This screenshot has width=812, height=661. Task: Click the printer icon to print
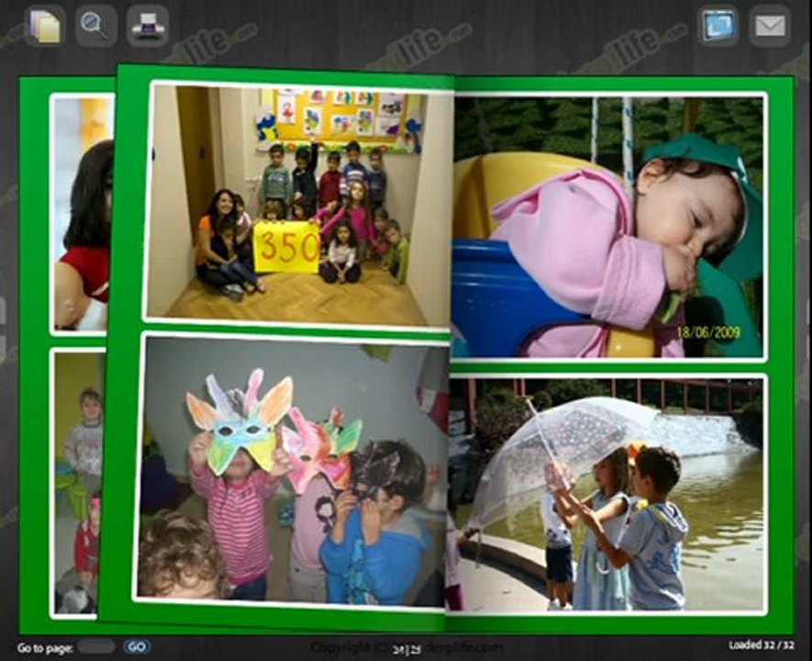tap(148, 26)
